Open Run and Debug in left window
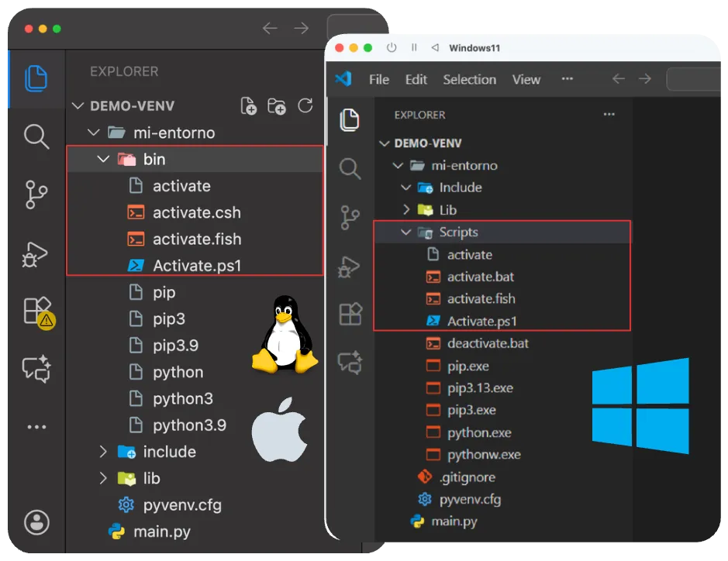Viewport: 728px width, 561px height. click(36, 253)
